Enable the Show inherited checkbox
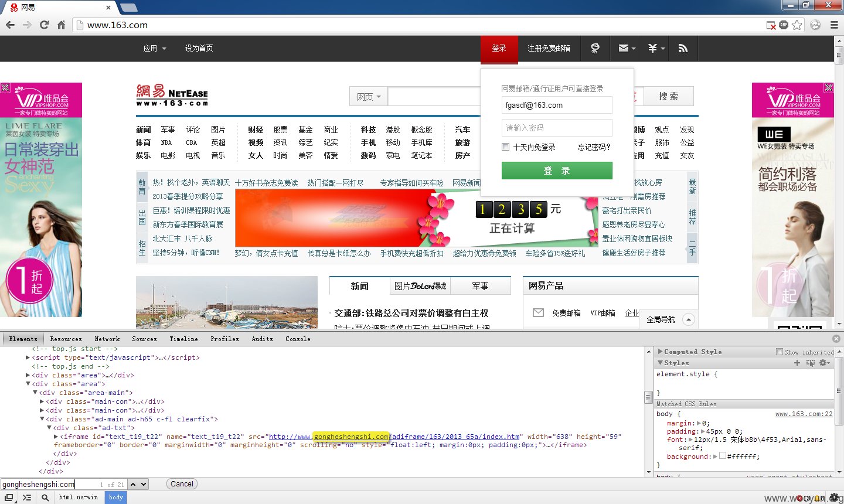Viewport: 844px width, 504px height. (x=780, y=352)
